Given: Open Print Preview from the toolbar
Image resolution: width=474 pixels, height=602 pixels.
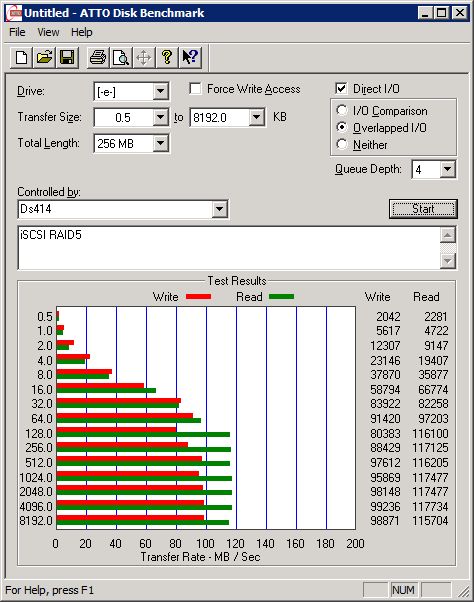Looking at the screenshot, I should tap(121, 58).
